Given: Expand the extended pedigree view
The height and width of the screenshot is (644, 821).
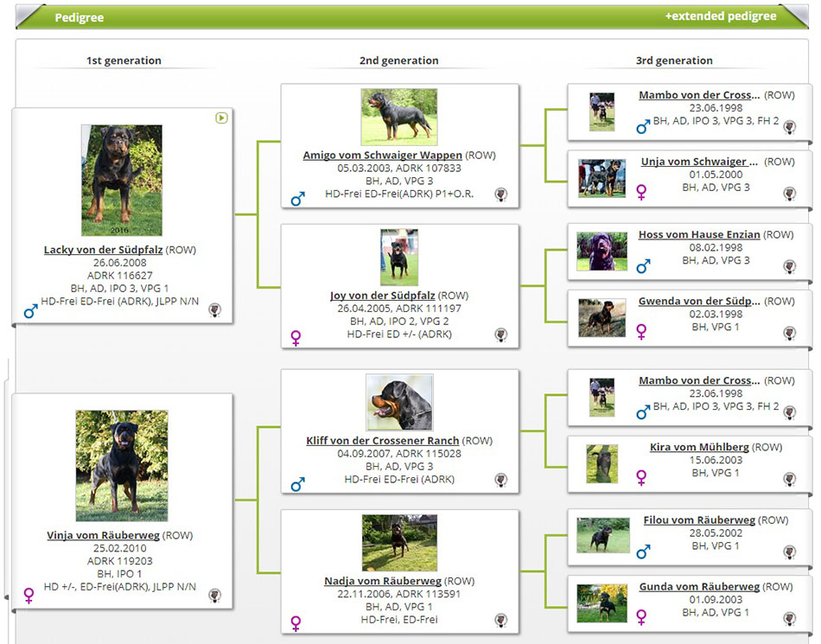Looking at the screenshot, I should click(720, 16).
